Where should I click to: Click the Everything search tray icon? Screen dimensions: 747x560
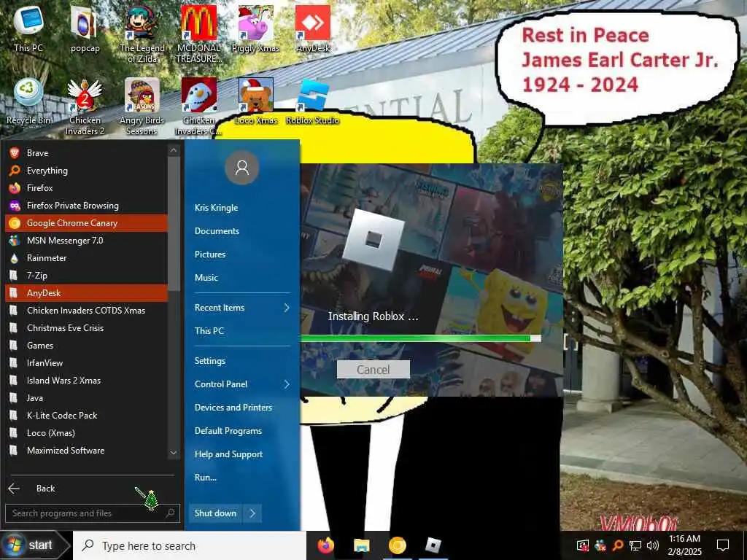click(x=617, y=545)
